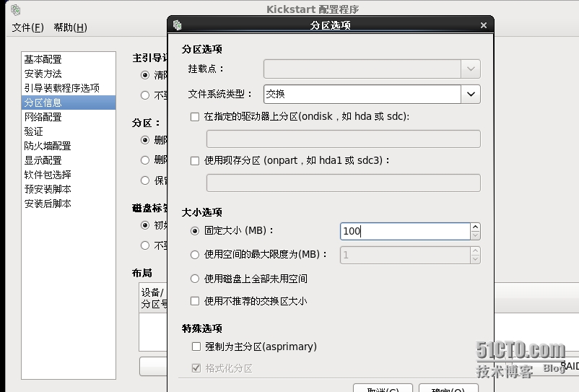Select first 磁盘标签 radio button starting with 初

point(145,225)
